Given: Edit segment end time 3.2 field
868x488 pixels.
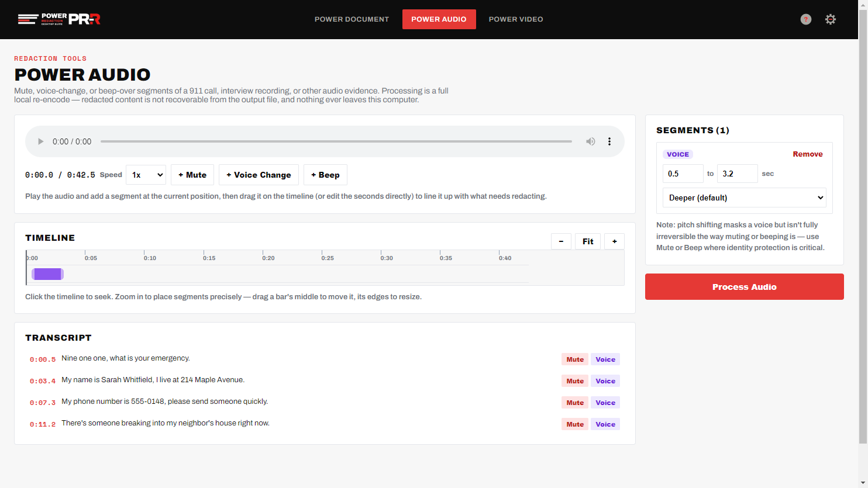Looking at the screenshot, I should pyautogui.click(x=737, y=174).
